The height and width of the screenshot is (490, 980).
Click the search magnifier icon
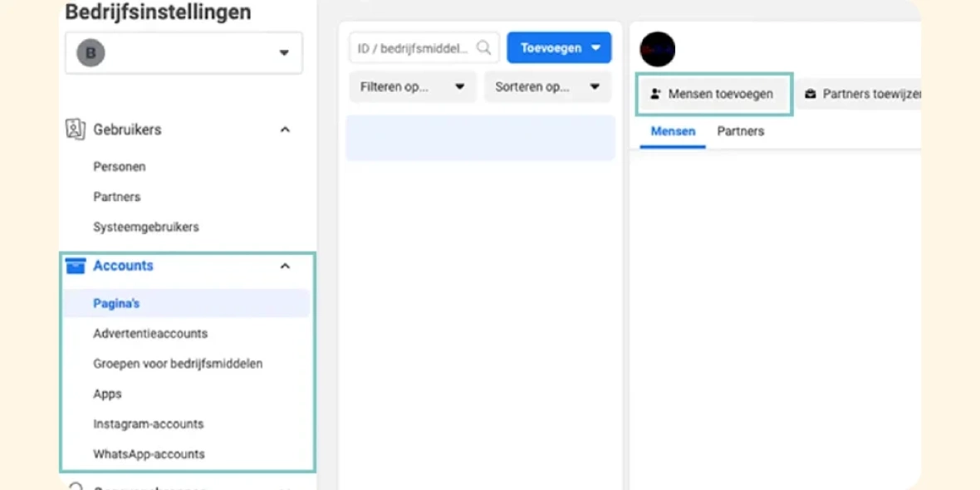tap(483, 48)
